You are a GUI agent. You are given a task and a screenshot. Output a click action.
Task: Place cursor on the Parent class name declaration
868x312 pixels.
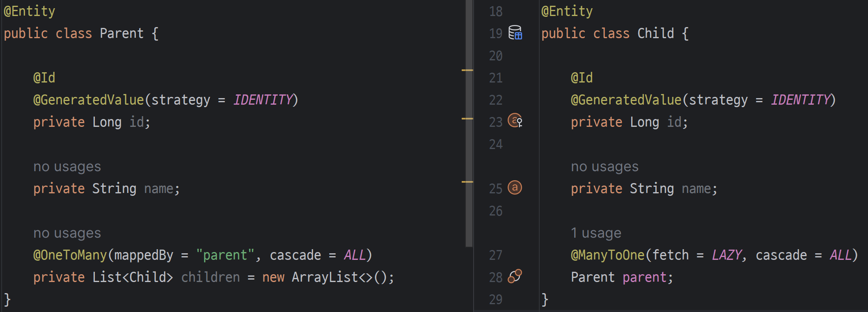click(x=121, y=34)
